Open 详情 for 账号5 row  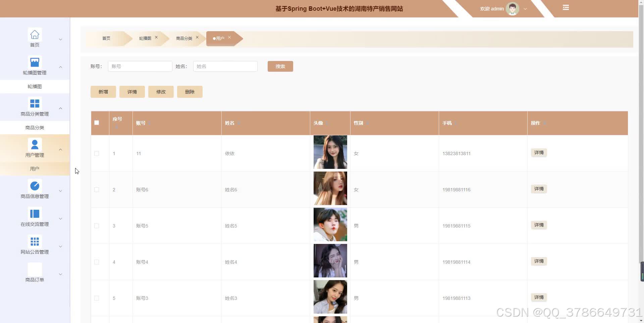tap(539, 225)
